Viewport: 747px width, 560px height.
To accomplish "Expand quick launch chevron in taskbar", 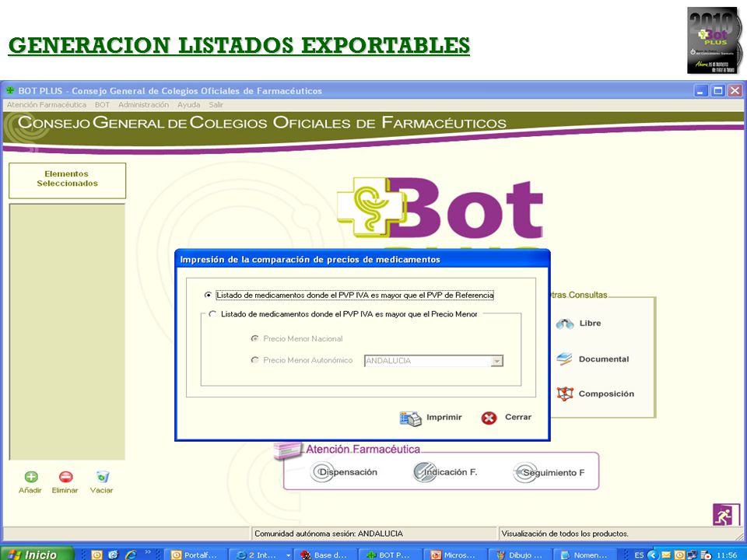I will (148, 553).
